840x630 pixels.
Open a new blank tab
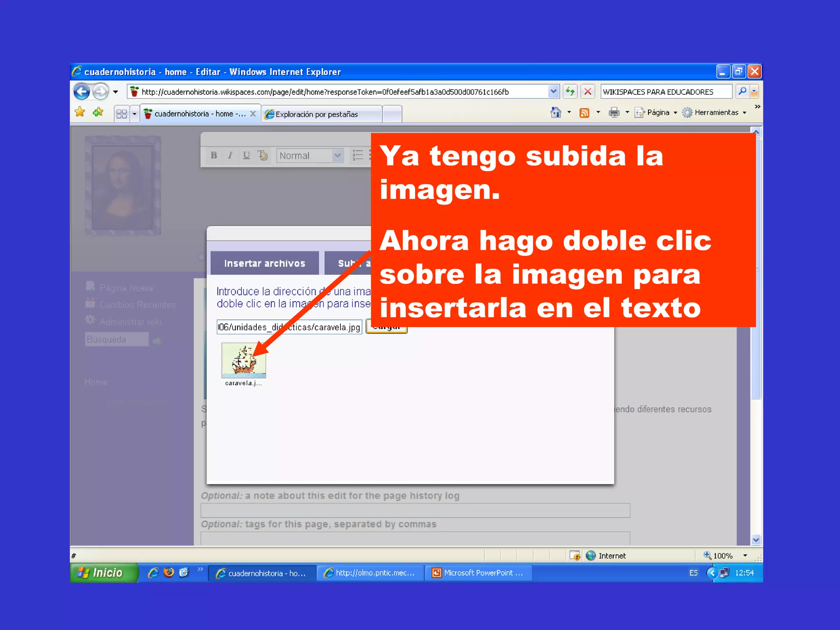(x=392, y=114)
